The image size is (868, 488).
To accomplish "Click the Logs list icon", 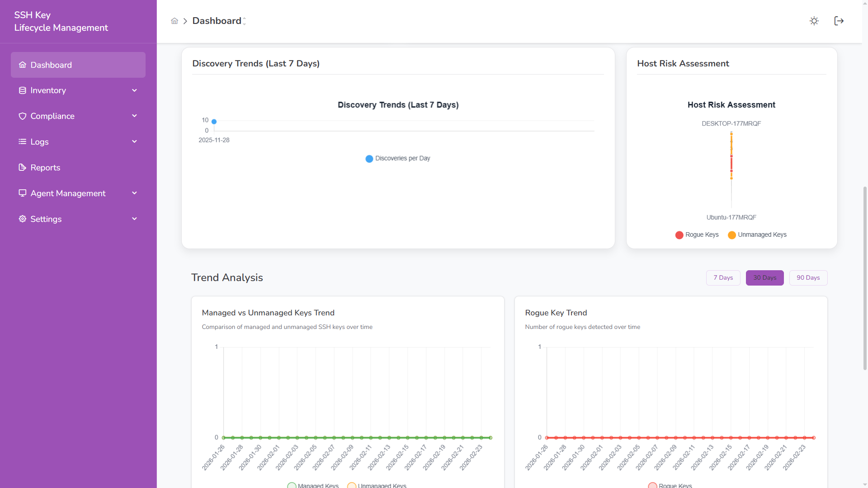I will coord(23,142).
